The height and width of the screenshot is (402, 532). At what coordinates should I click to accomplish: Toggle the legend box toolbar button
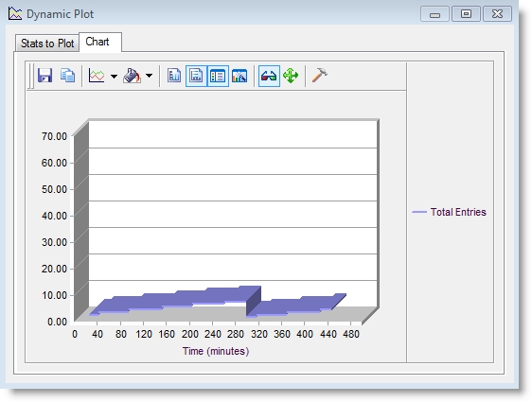coord(218,76)
